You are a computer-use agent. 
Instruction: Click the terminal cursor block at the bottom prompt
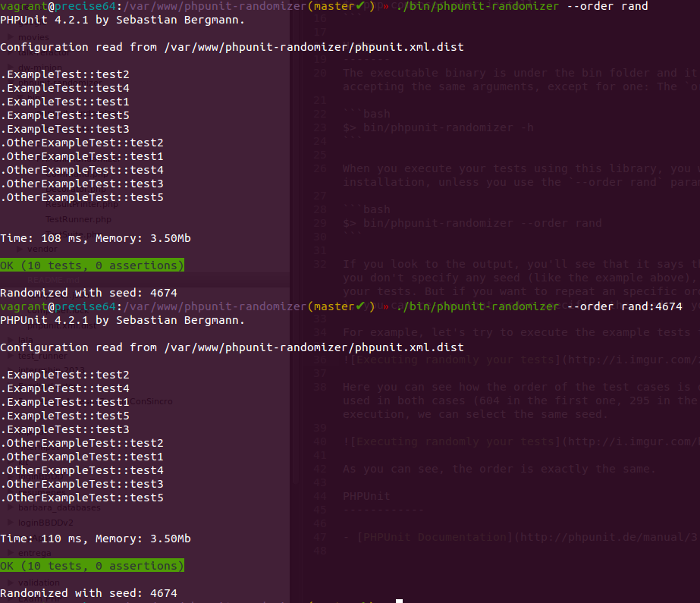(399, 601)
